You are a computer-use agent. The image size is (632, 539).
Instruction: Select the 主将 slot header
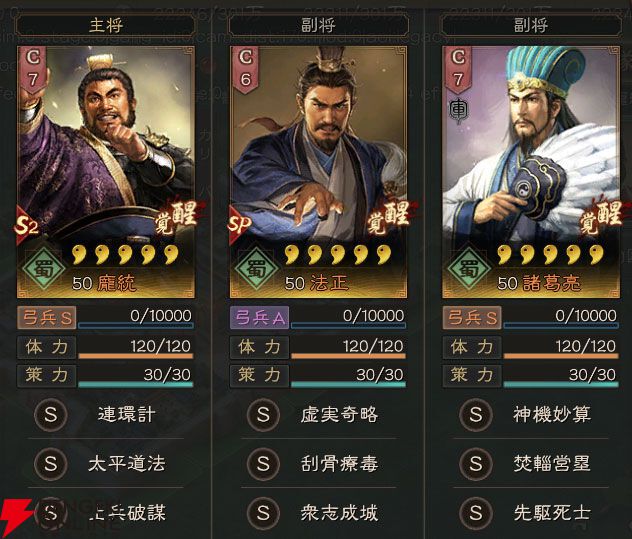106,25
